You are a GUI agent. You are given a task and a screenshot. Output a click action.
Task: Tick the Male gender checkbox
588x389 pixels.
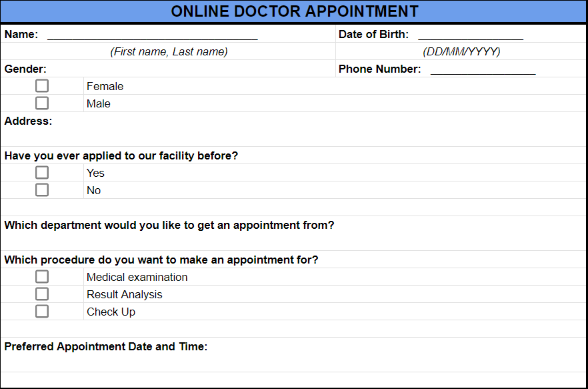pyautogui.click(x=42, y=103)
